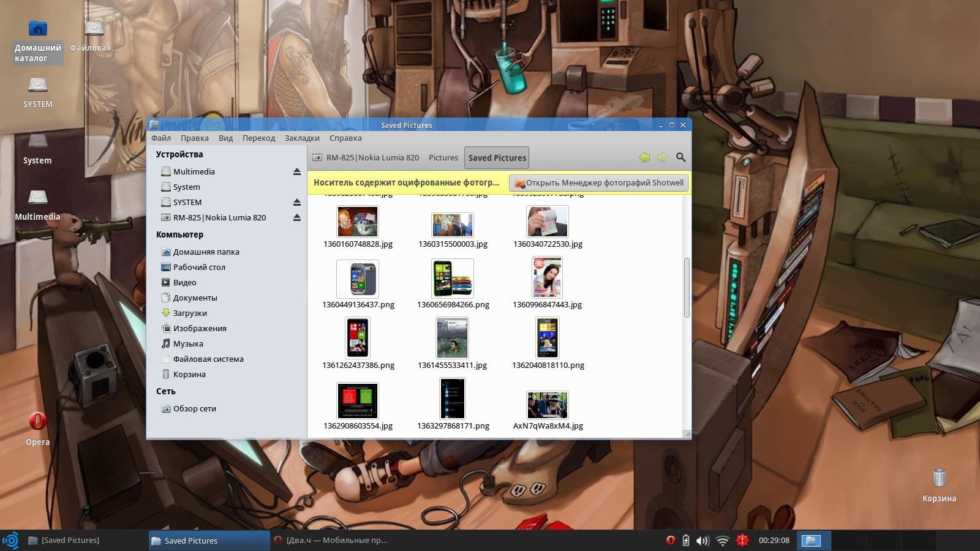980x551 pixels.
Task: Launch Opera from the desktop
Action: (x=38, y=429)
